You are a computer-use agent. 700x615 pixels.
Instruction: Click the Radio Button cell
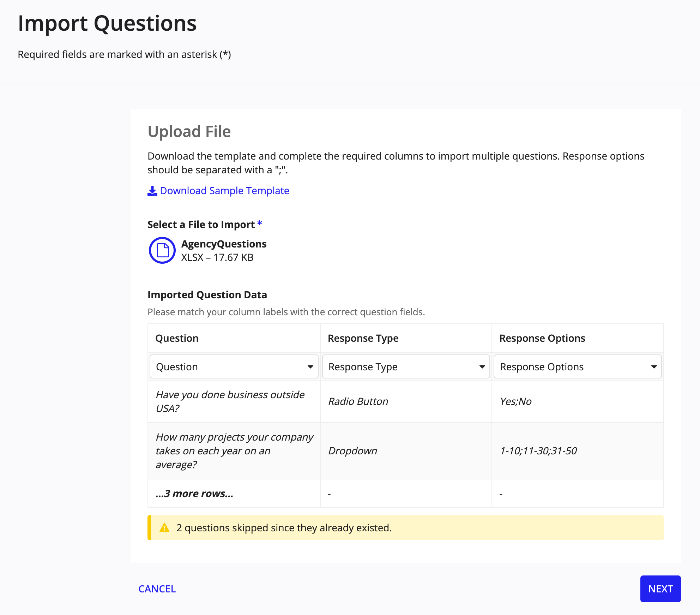[406, 401]
